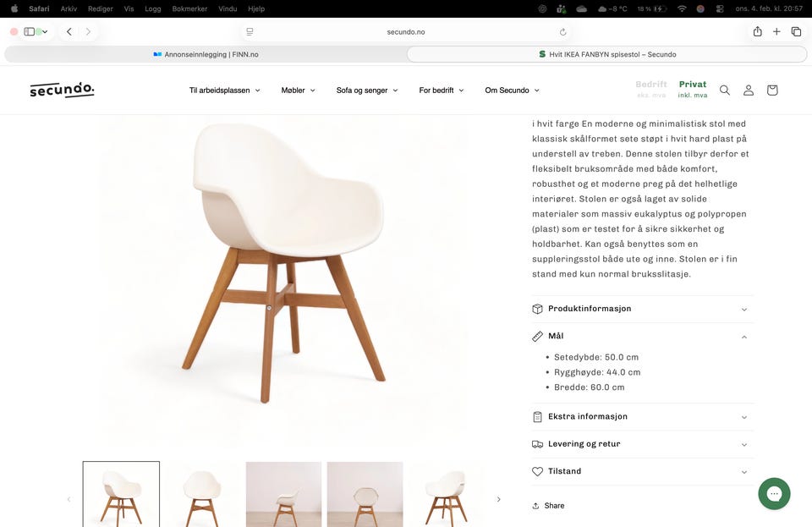Select third thumbnail showing side view
Image resolution: width=812 pixels, height=527 pixels.
pyautogui.click(x=284, y=494)
